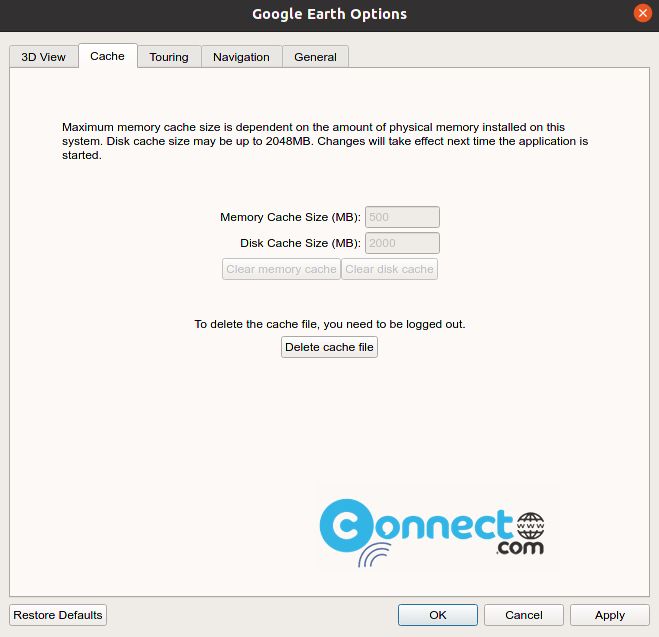Click Clear memory cache button
Viewport: 659px width, 637px height.
(281, 269)
